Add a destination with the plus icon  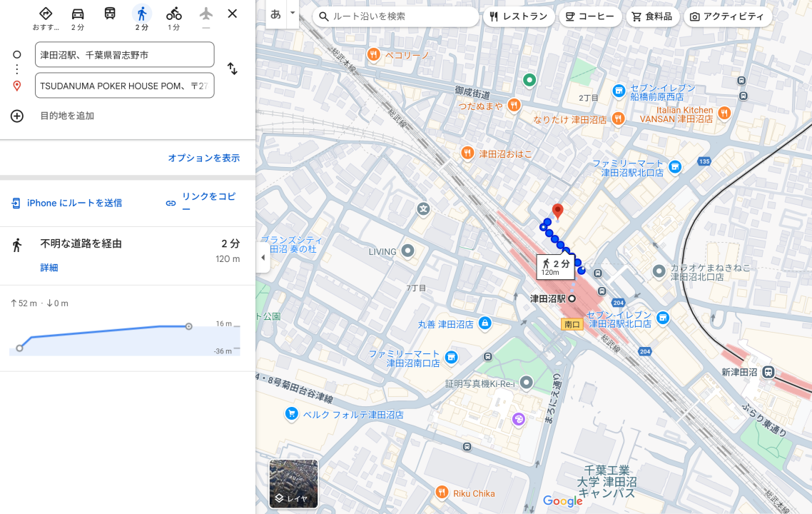click(x=17, y=116)
